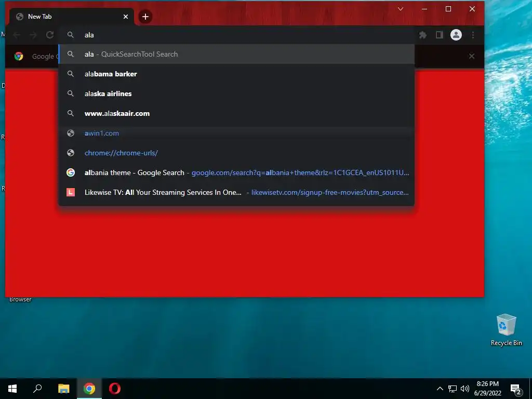The height and width of the screenshot is (399, 532).
Task: Click the search icon beside 'alaska airlines'
Action: 71,94
